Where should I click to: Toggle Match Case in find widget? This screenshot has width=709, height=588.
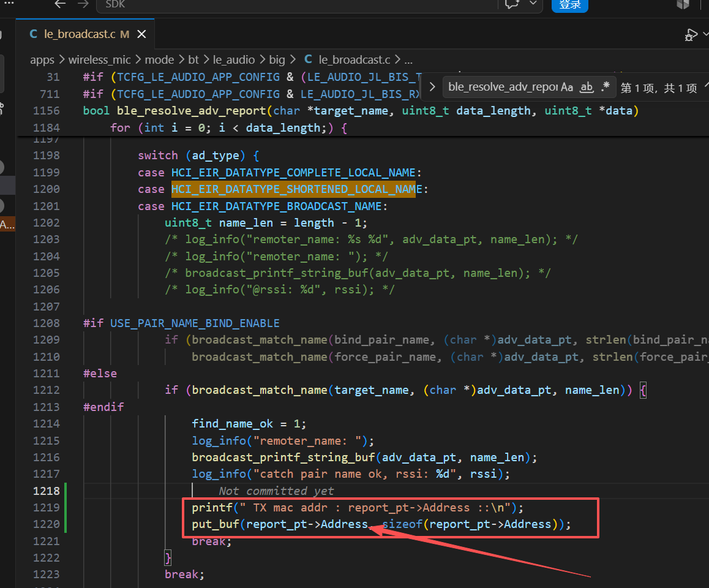coord(567,87)
